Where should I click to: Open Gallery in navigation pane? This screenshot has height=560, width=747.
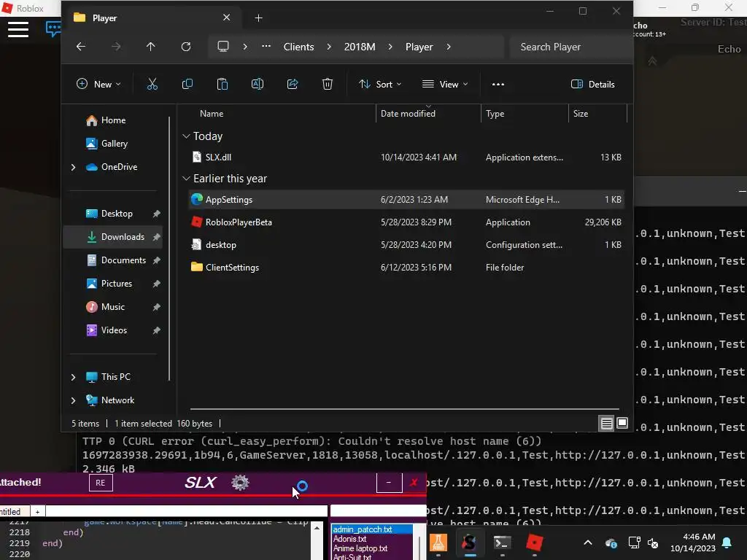(115, 144)
